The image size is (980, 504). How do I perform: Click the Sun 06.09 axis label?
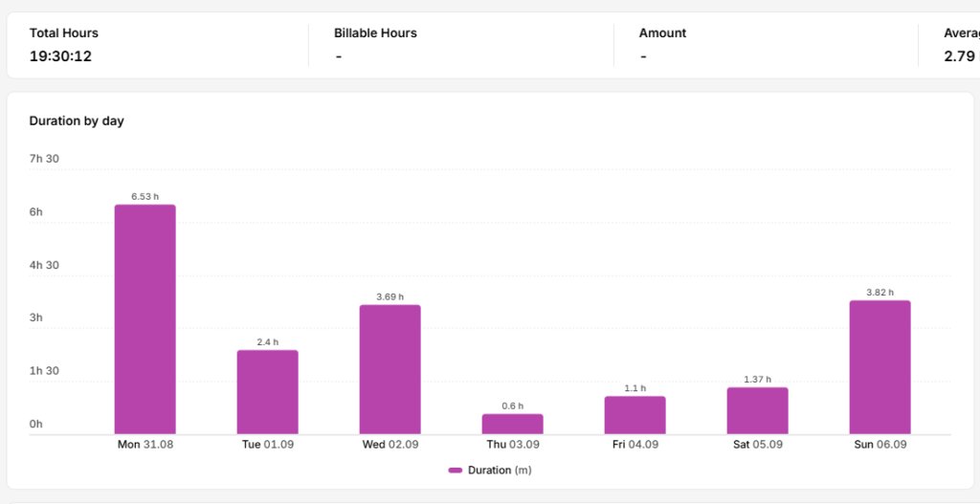tap(880, 446)
